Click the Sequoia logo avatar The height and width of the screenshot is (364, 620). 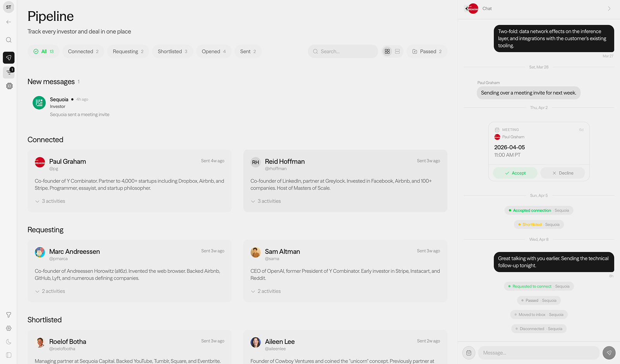pos(39,103)
